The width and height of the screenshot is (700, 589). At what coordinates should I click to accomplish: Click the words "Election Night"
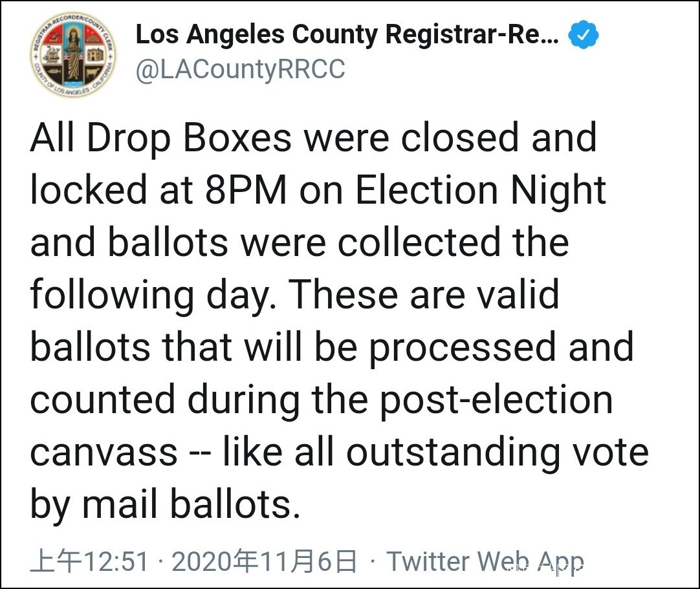point(481,191)
